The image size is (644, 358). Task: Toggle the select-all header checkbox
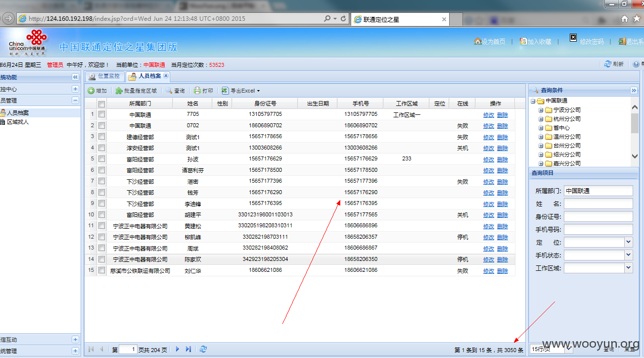click(101, 104)
